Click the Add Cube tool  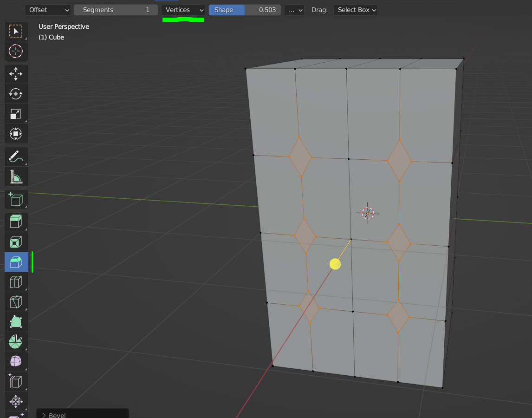(x=16, y=199)
